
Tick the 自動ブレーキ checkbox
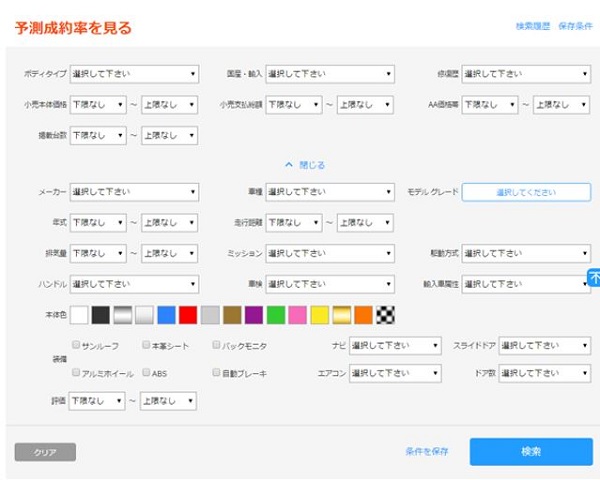coord(216,372)
